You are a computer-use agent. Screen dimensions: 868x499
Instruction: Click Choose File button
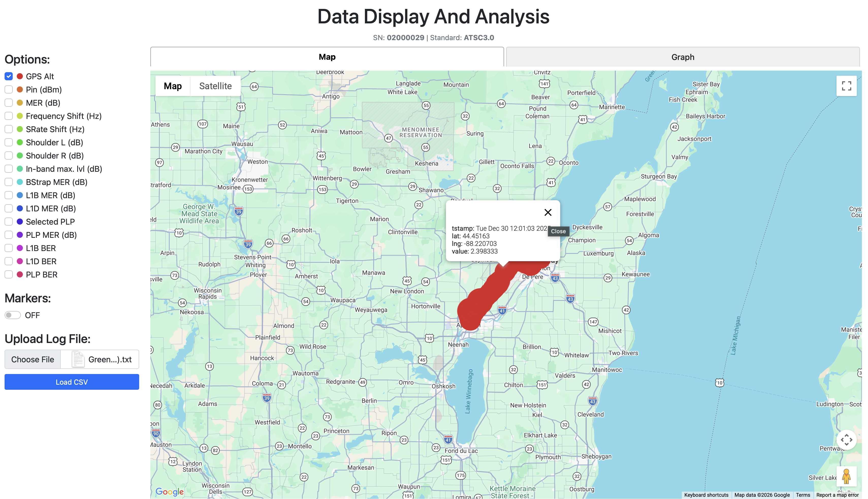(x=33, y=359)
